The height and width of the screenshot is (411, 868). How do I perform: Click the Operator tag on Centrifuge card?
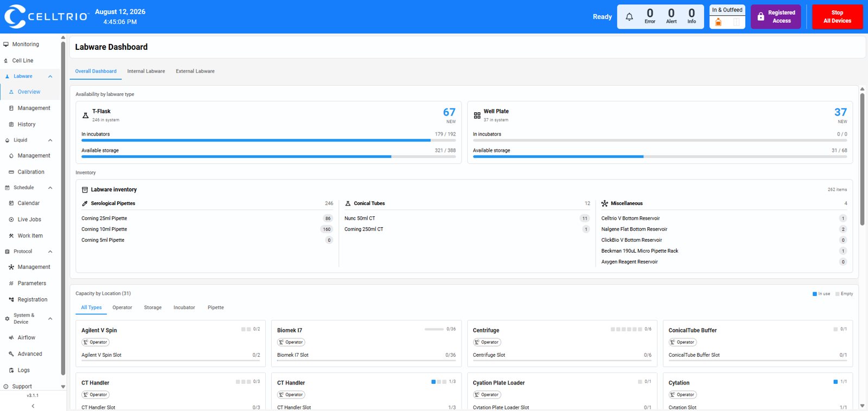(487, 342)
